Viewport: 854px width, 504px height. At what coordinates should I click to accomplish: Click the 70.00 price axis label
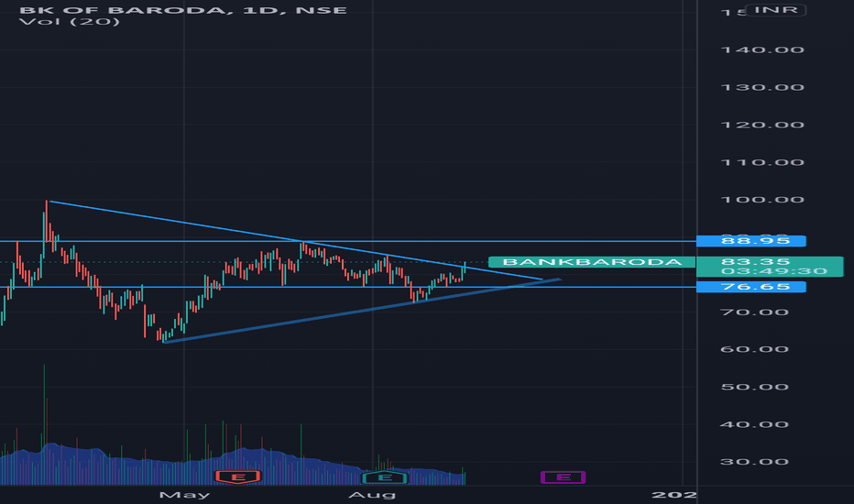coord(755,312)
